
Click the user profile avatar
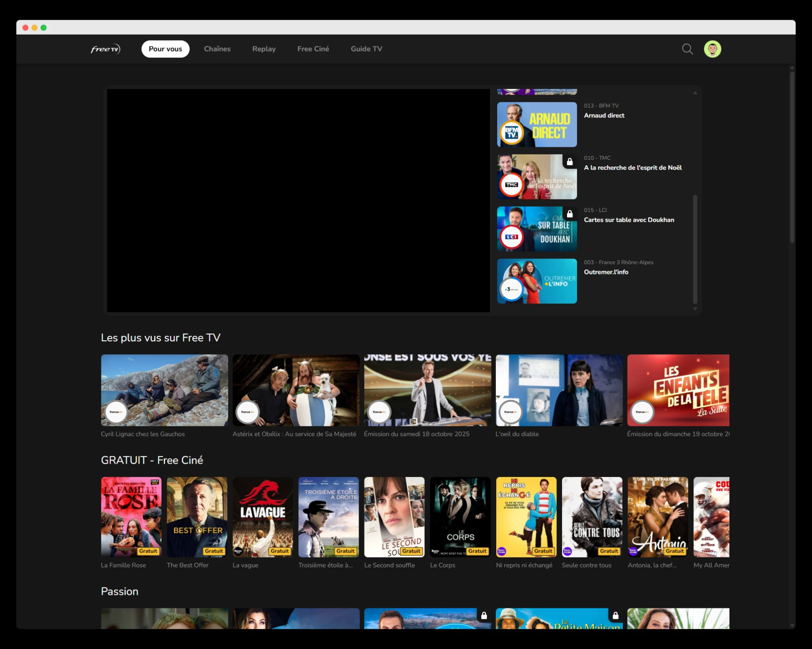pos(712,49)
